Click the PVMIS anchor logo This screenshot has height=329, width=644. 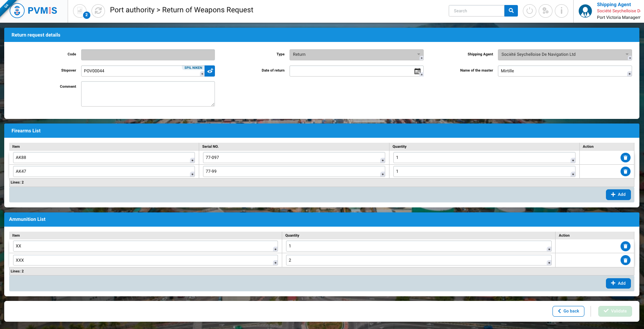coord(17,11)
